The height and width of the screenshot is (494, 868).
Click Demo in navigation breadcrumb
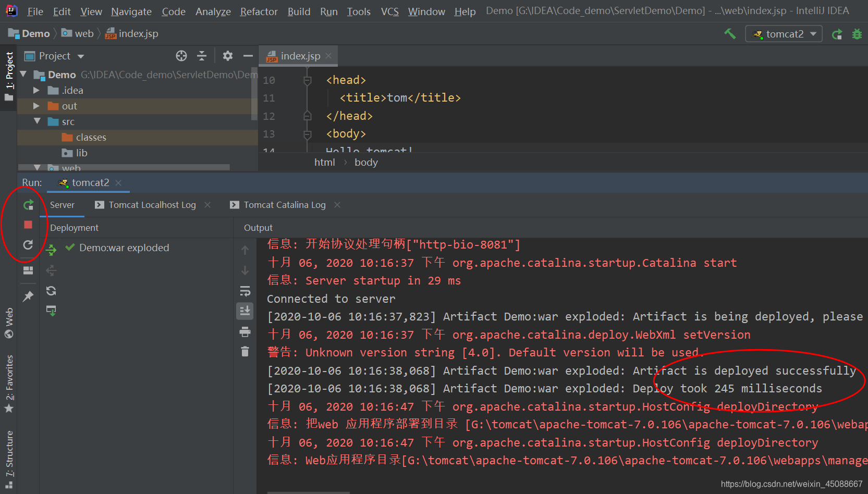pyautogui.click(x=29, y=33)
